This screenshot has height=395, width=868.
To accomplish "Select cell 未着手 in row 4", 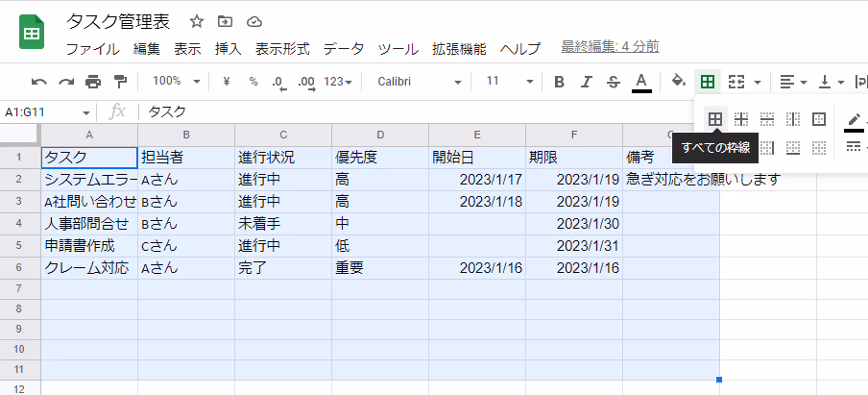I will pyautogui.click(x=283, y=224).
